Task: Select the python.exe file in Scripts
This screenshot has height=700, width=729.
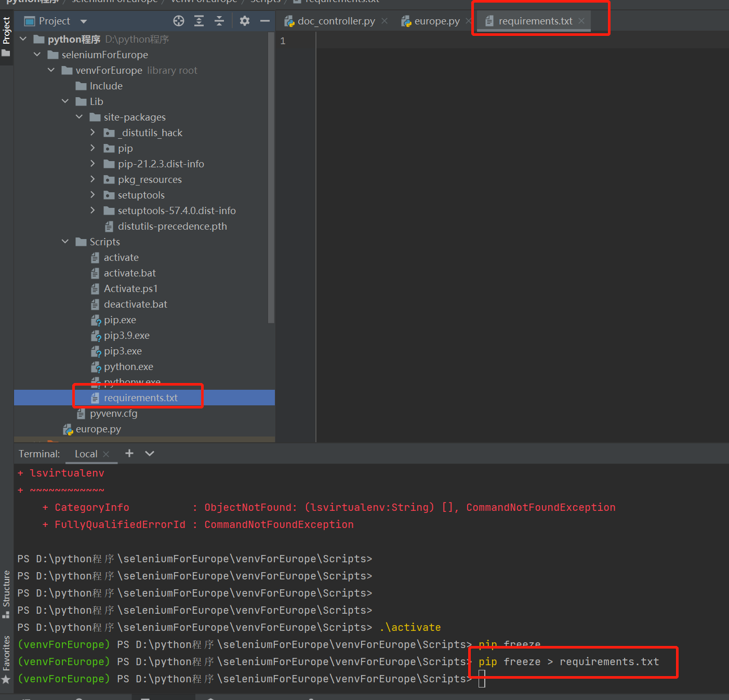Action: click(x=128, y=366)
